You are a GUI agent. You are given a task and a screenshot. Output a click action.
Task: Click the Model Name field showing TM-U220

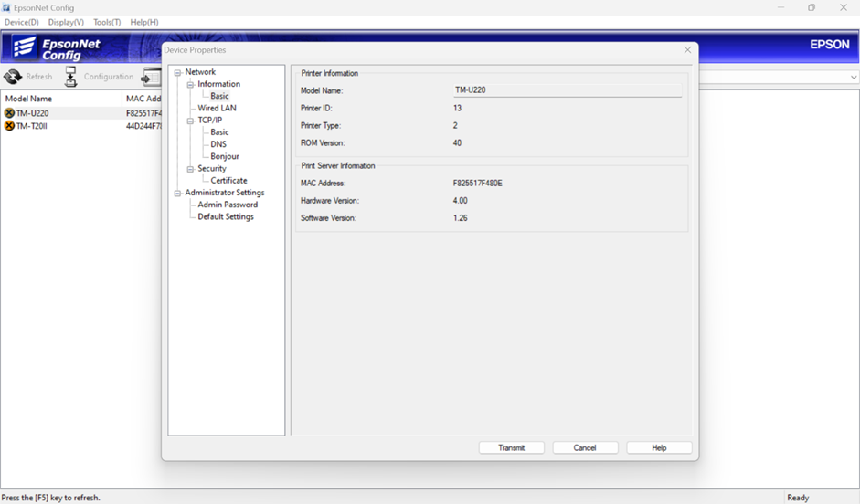(x=568, y=90)
